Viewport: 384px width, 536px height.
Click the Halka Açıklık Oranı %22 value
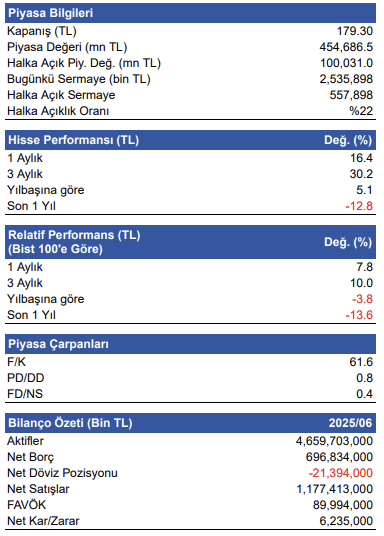pyautogui.click(x=361, y=111)
